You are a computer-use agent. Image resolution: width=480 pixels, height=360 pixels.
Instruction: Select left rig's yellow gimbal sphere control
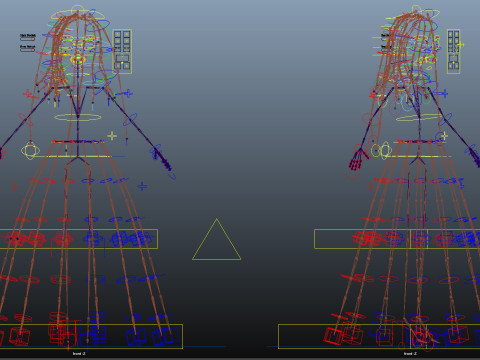30,151
